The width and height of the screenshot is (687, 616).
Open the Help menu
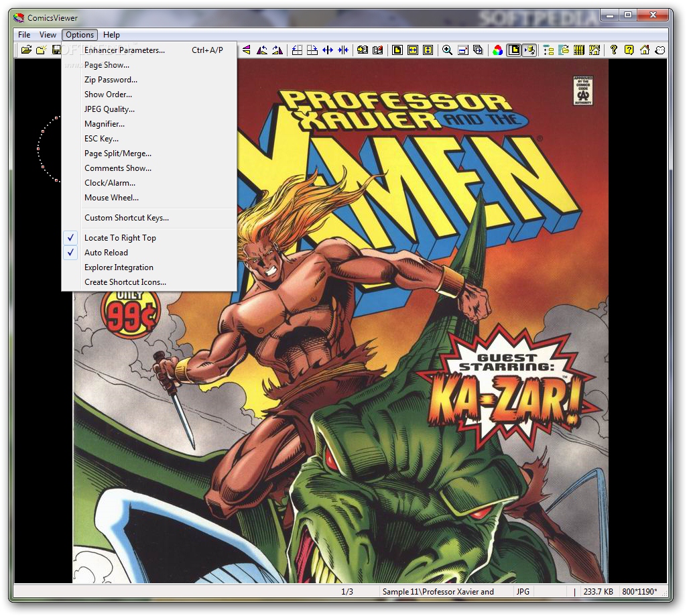[111, 35]
